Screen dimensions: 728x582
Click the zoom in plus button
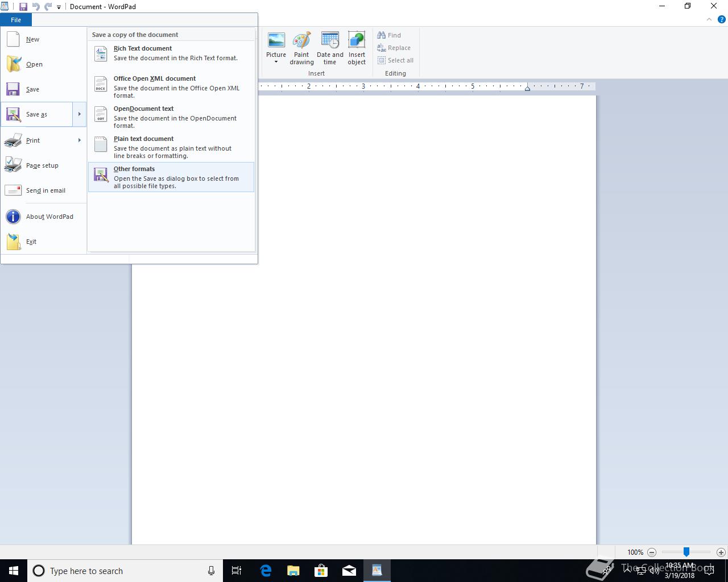point(721,552)
